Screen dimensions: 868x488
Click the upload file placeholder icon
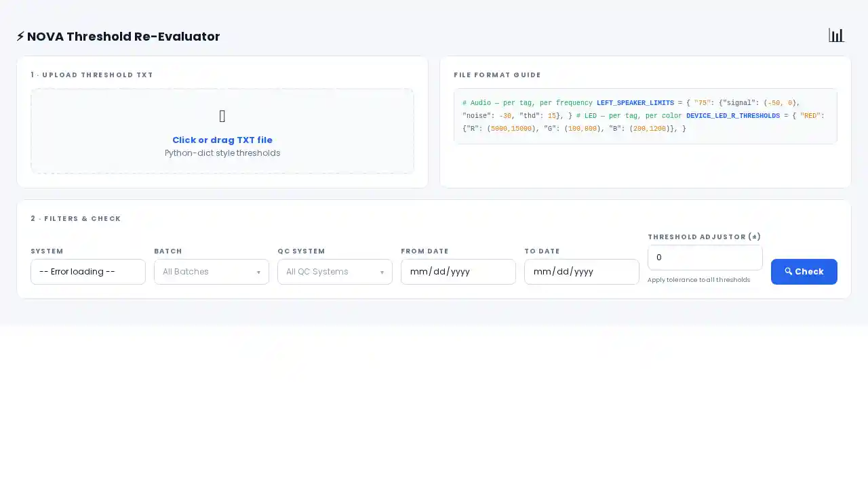222,117
